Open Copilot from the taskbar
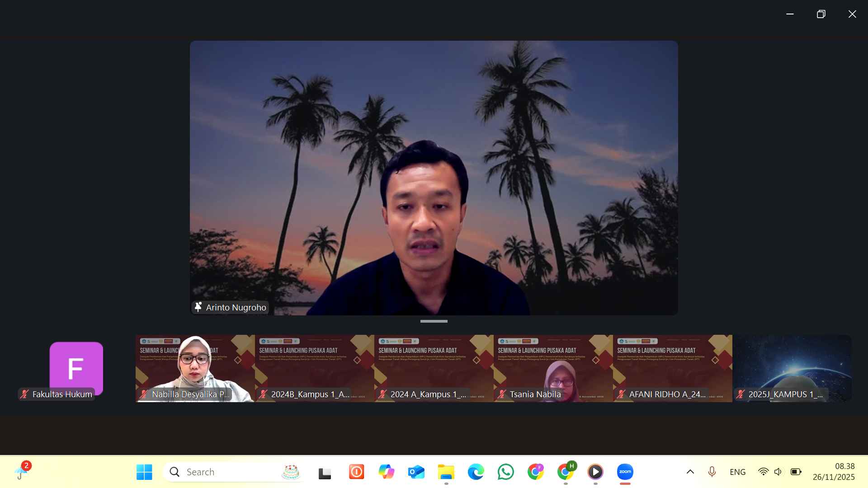Screen dimensions: 868x488 386,472
